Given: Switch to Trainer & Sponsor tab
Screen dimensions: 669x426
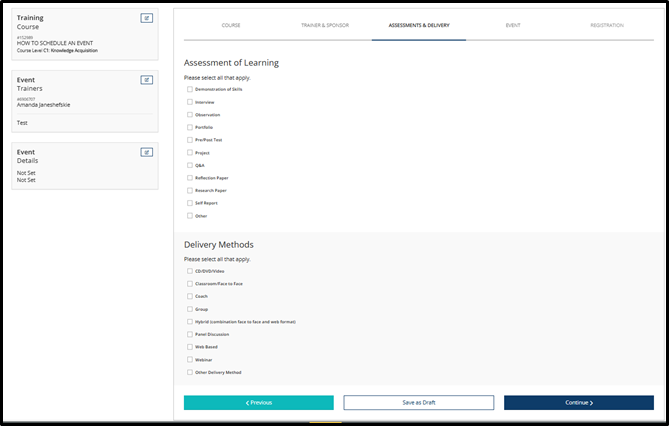Looking at the screenshot, I should (x=325, y=25).
